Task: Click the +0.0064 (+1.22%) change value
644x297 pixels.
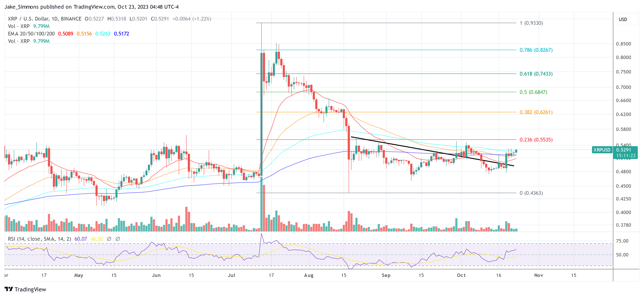Action: coord(192,19)
